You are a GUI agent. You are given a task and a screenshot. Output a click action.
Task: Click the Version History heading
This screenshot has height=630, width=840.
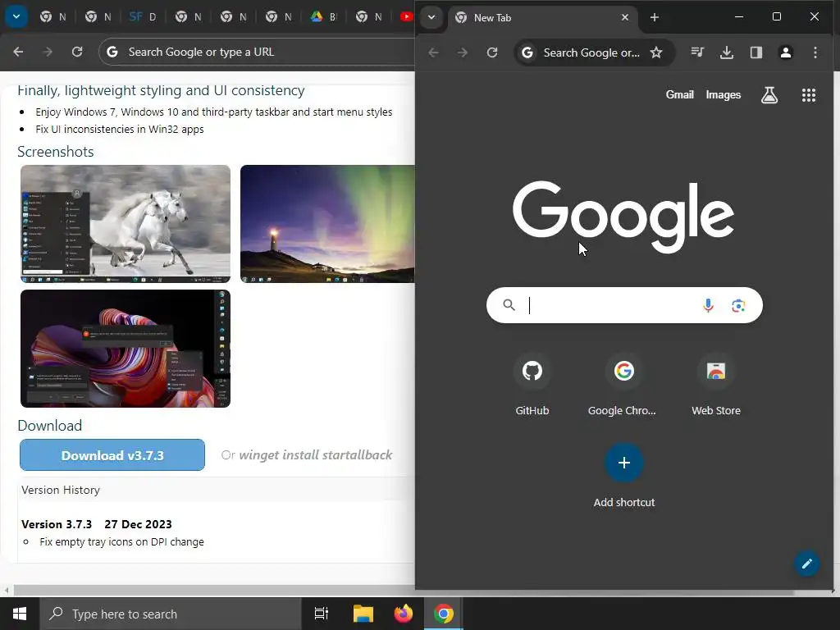pyautogui.click(x=61, y=491)
